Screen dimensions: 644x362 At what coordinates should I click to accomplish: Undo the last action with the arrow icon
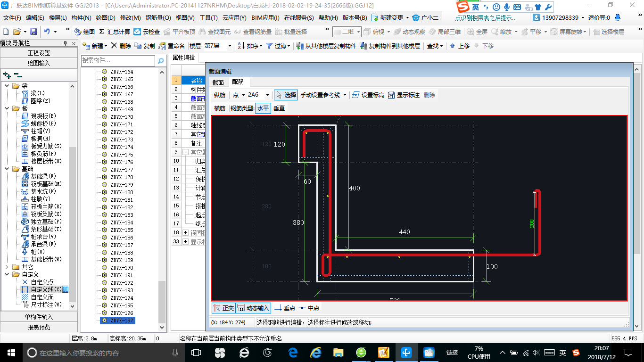click(47, 32)
